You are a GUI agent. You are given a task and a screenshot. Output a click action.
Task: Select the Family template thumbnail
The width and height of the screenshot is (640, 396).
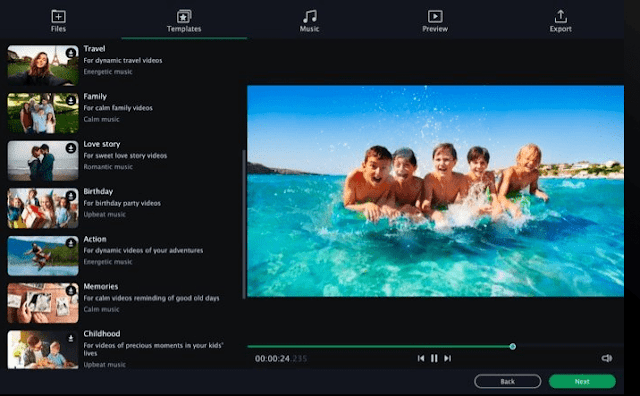pyautogui.click(x=43, y=113)
